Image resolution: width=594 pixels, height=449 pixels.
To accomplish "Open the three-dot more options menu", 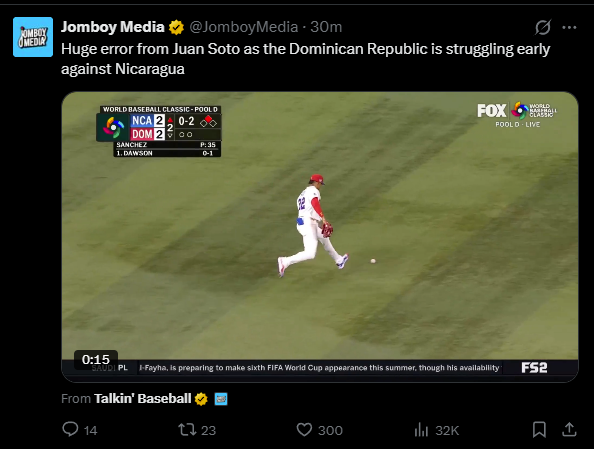I will pyautogui.click(x=569, y=27).
